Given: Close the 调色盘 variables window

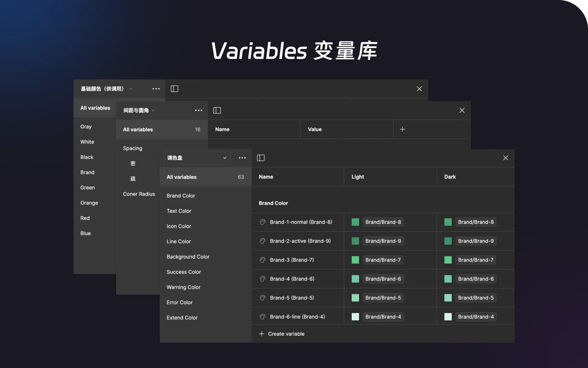Looking at the screenshot, I should pos(505,158).
